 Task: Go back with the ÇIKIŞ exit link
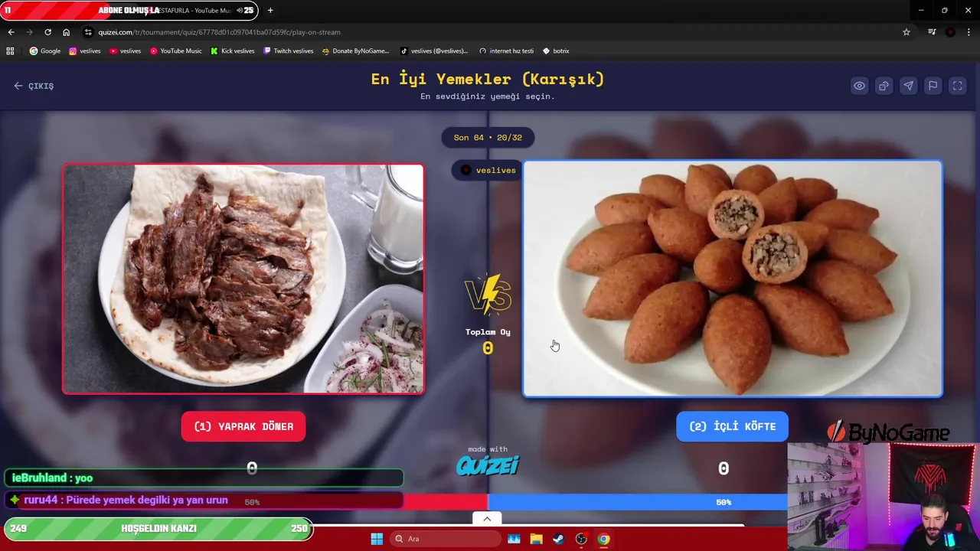click(x=34, y=86)
